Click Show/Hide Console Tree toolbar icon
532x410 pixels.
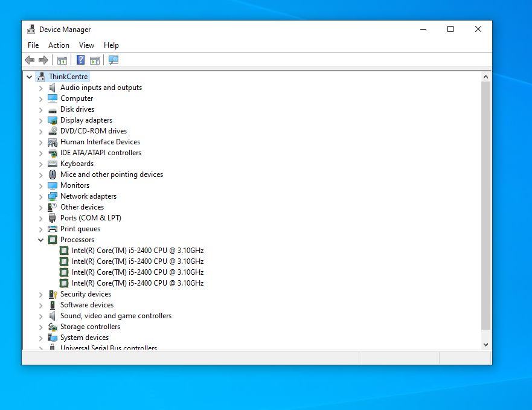click(62, 60)
